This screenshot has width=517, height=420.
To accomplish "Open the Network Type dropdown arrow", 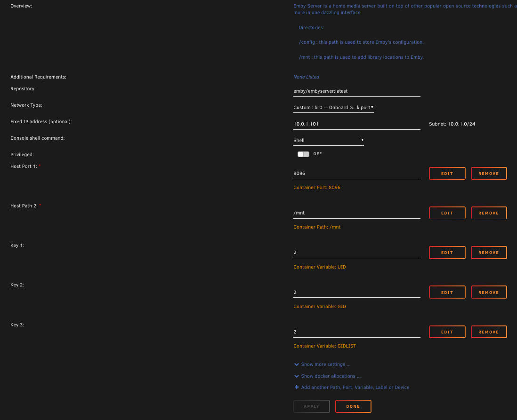I will pos(372,107).
